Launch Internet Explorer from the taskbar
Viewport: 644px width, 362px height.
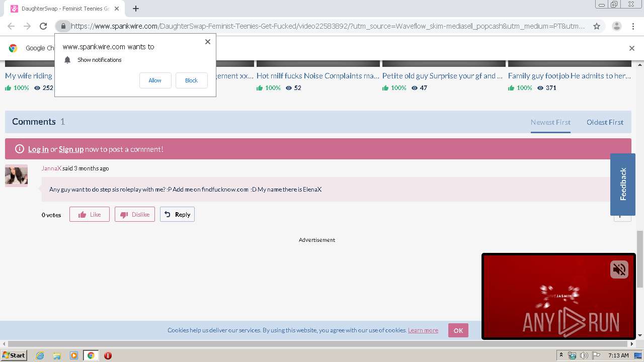pyautogui.click(x=40, y=355)
